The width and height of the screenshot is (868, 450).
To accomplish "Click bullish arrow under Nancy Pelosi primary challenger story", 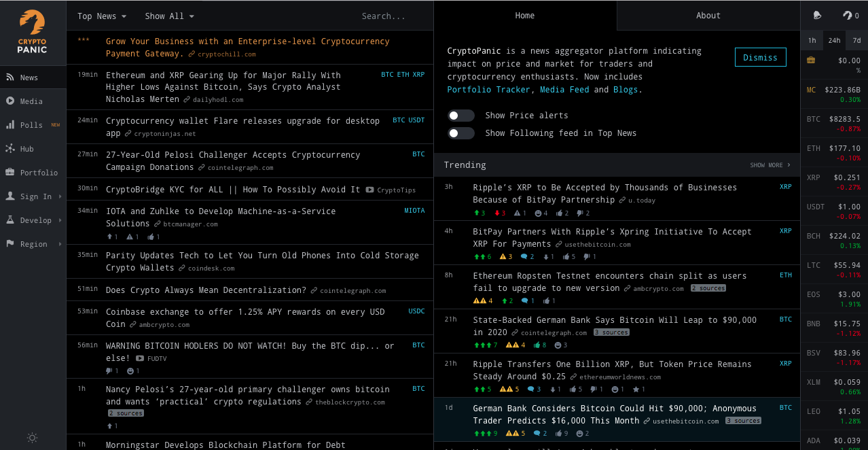I will coord(112,426).
